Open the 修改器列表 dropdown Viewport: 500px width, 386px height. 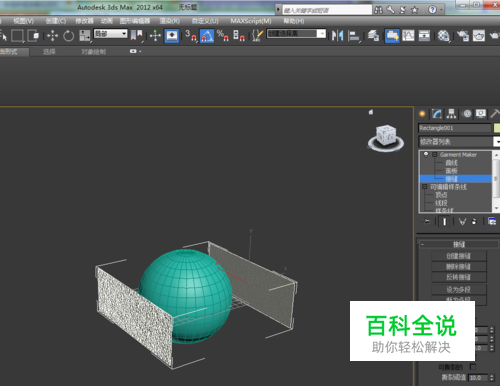click(459, 142)
